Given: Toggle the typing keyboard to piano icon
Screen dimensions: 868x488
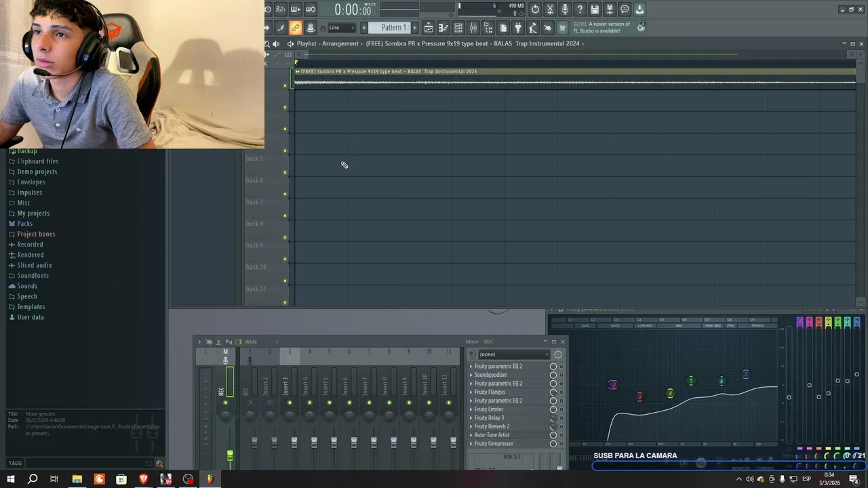Looking at the screenshot, I should [x=296, y=9].
